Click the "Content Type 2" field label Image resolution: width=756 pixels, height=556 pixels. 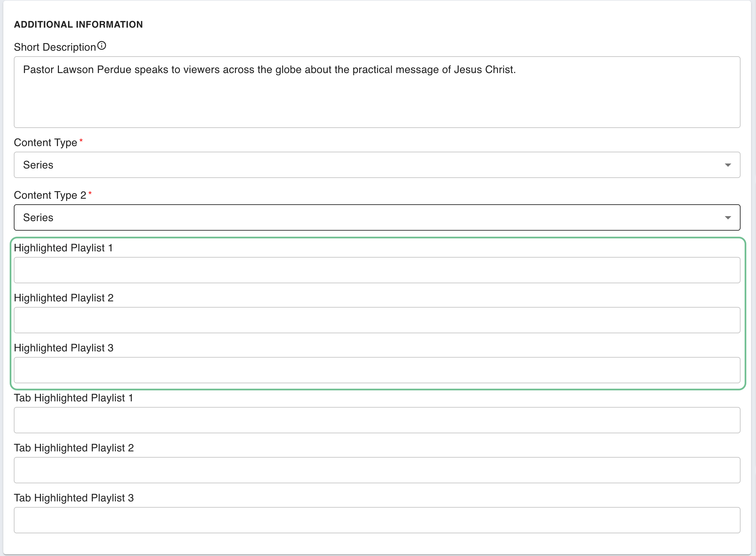pos(50,195)
